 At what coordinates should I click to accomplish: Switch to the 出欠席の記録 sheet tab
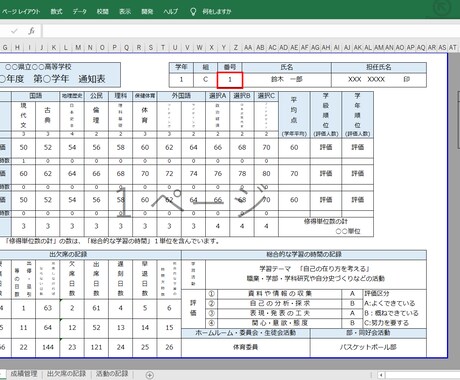point(66,374)
